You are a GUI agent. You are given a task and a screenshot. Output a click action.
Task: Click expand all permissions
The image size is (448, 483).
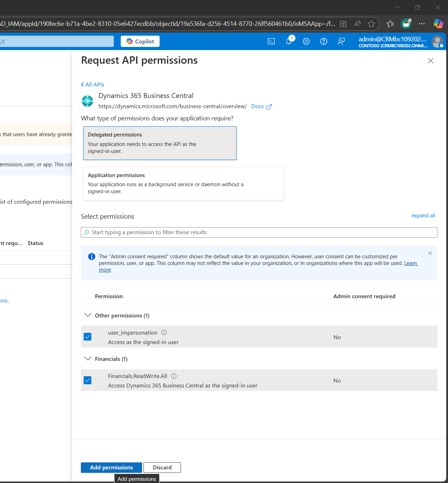tap(423, 216)
